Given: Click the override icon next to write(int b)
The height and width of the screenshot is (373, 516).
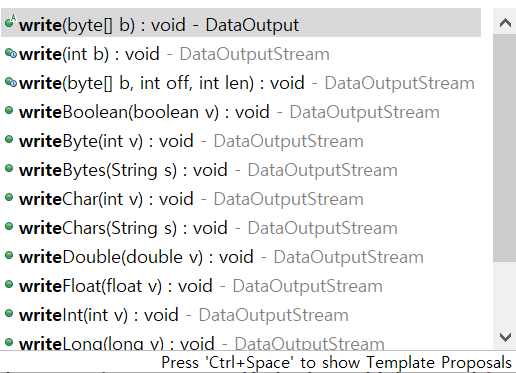Looking at the screenshot, I should [11, 53].
